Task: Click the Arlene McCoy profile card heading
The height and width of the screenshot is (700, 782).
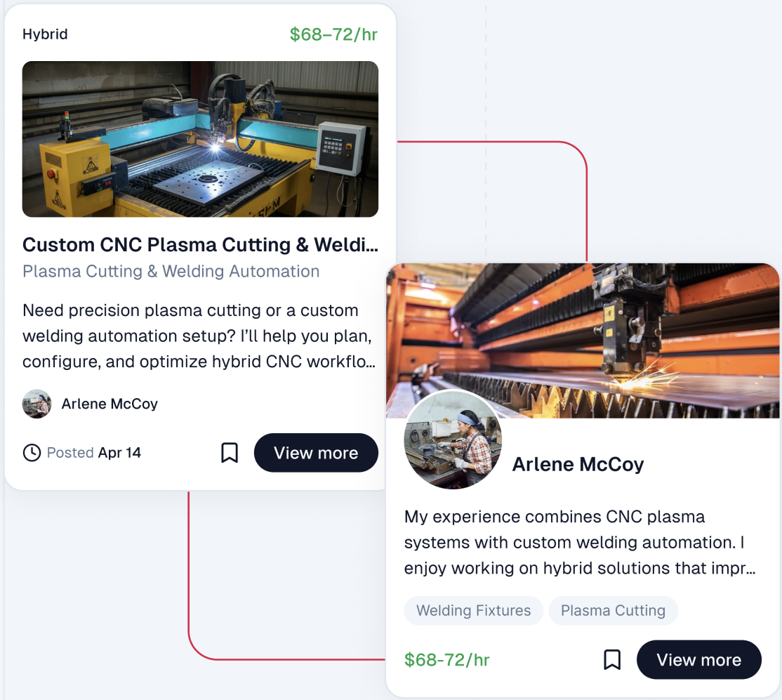Action: click(578, 464)
